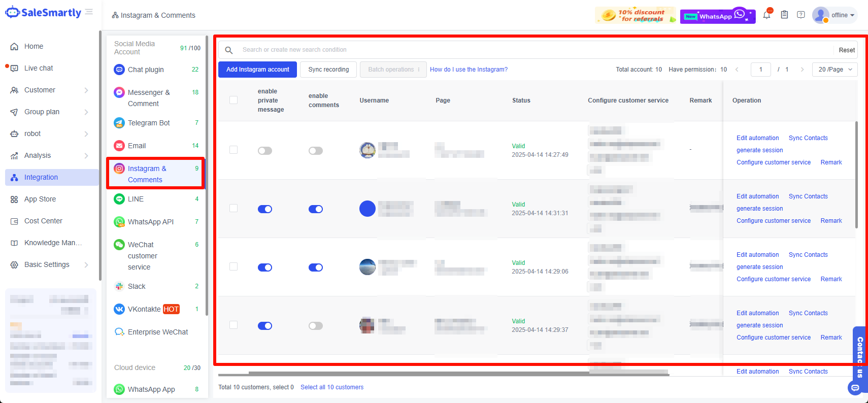Open the 20/Page size dropdown
This screenshot has width=868, height=403.
834,70
